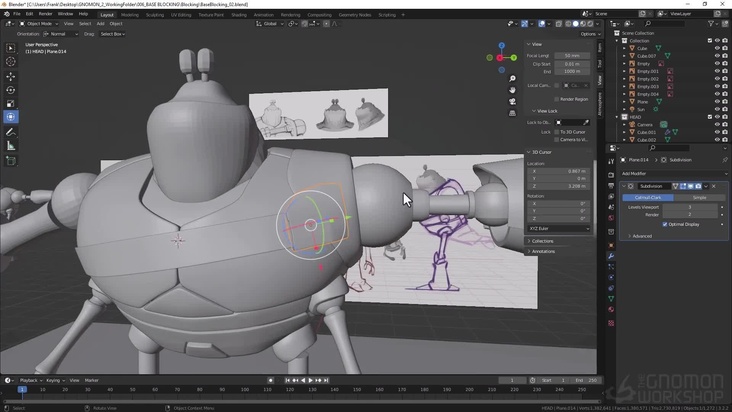Open the Render menu
Screen dimensions: 732x412
click(45, 14)
